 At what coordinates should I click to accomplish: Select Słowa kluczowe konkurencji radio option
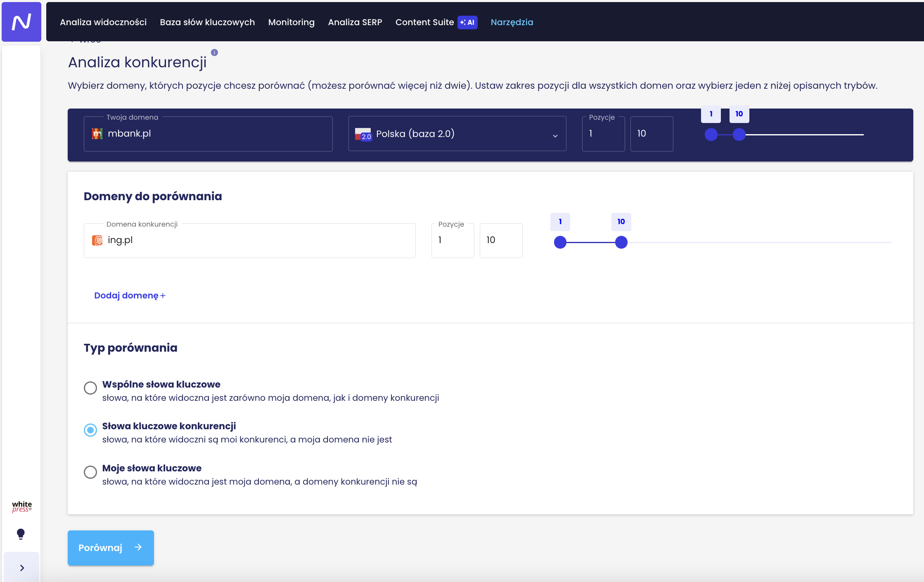click(90, 430)
